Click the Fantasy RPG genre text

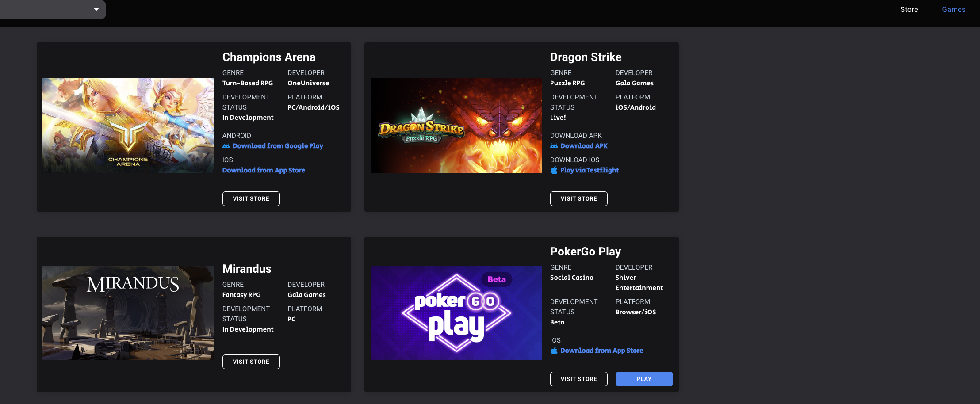click(241, 295)
